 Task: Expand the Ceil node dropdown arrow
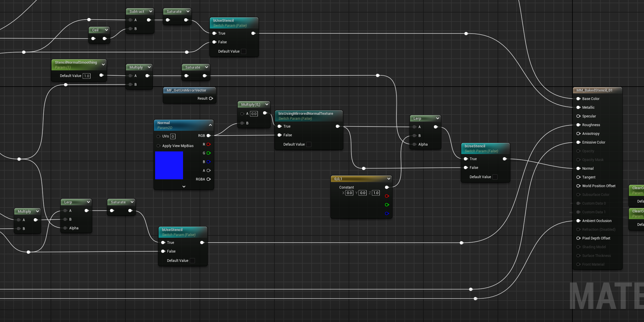click(x=107, y=30)
